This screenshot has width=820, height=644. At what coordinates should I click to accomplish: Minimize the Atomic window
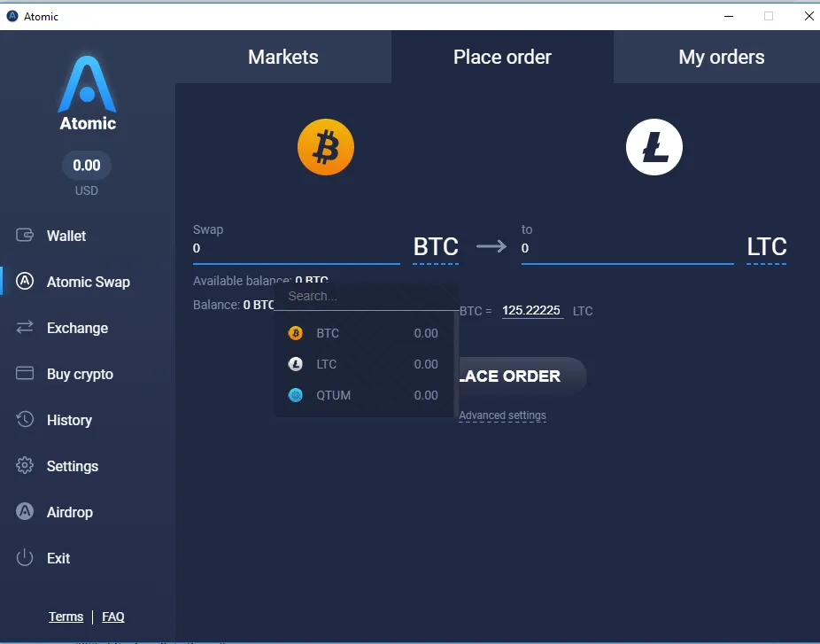(x=729, y=16)
